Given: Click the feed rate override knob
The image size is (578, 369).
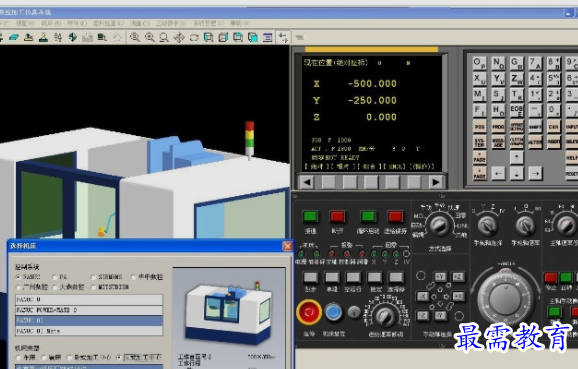Looking at the screenshot, I should tap(385, 316).
